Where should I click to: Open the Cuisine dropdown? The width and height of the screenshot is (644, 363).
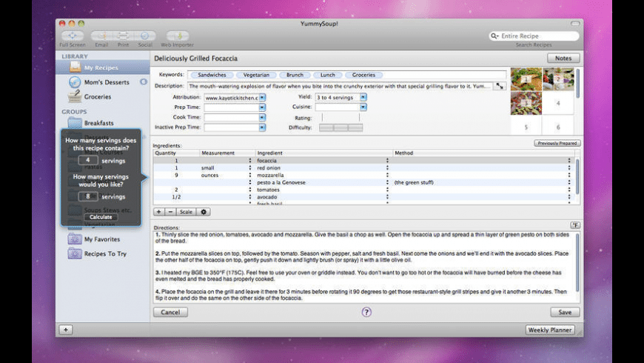coord(363,107)
